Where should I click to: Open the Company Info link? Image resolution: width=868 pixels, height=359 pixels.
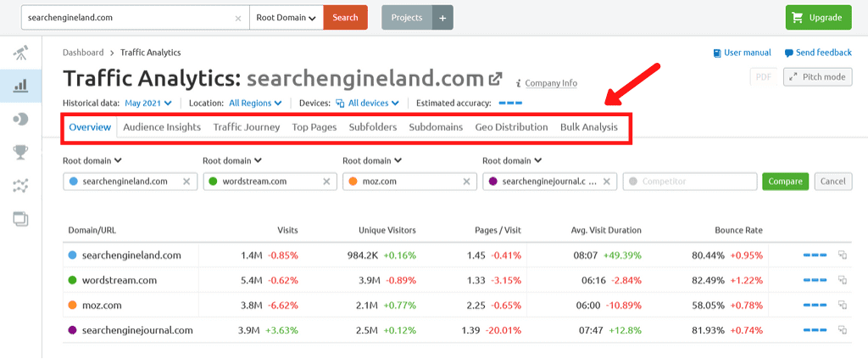click(x=551, y=83)
